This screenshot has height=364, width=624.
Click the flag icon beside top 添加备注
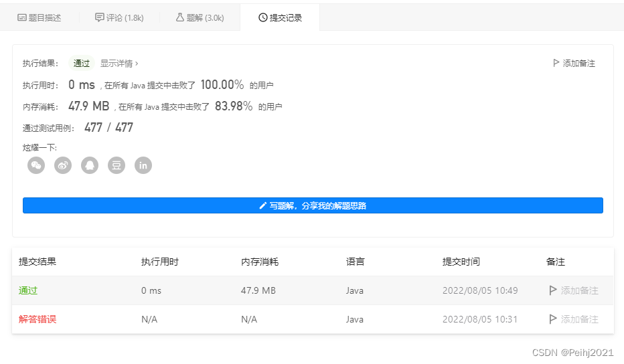(556, 63)
